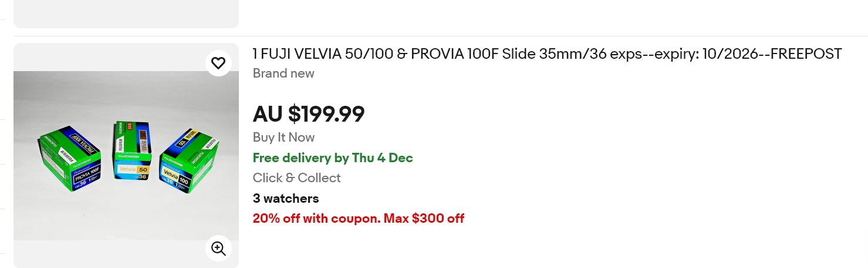Click the magnifier zoom icon on image
The height and width of the screenshot is (268, 868).
pos(218,249)
